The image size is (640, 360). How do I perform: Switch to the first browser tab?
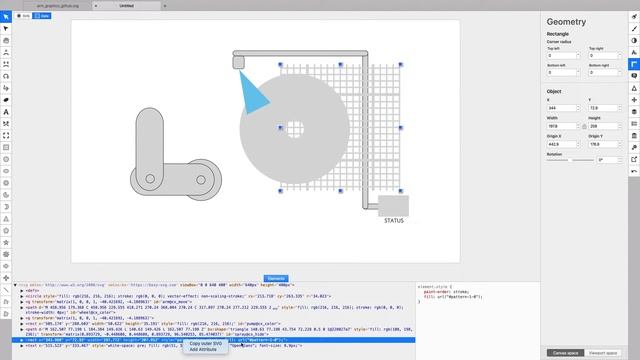tap(58, 6)
